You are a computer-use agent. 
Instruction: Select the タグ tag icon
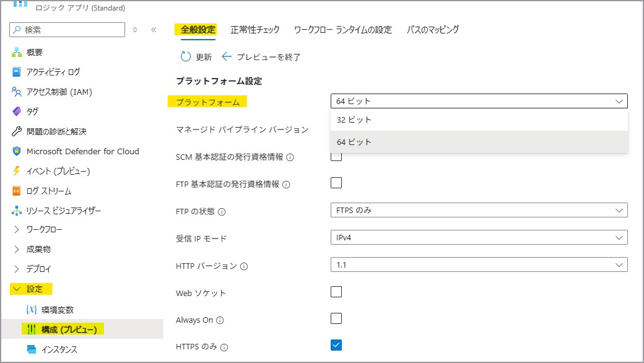point(17,112)
